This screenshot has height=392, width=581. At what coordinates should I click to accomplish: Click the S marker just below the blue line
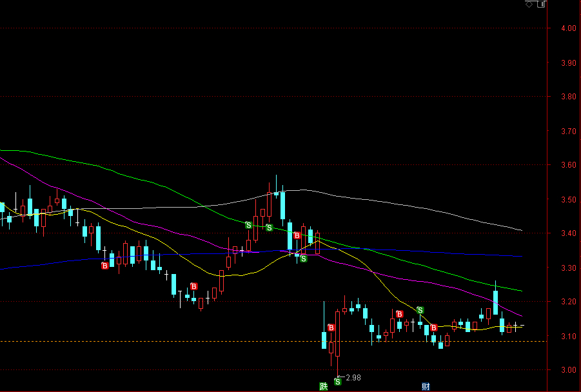[304, 259]
